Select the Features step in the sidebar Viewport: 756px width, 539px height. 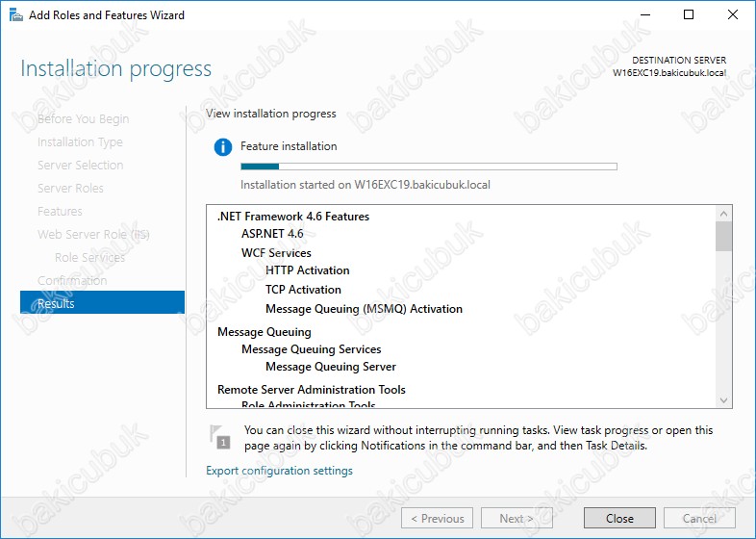click(60, 212)
